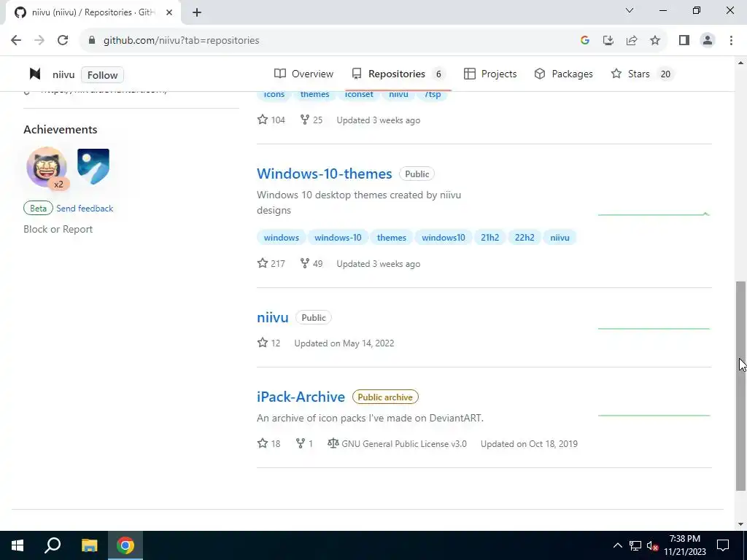Click the windows-10 topic tag
This screenshot has width=747, height=560.
click(x=338, y=237)
